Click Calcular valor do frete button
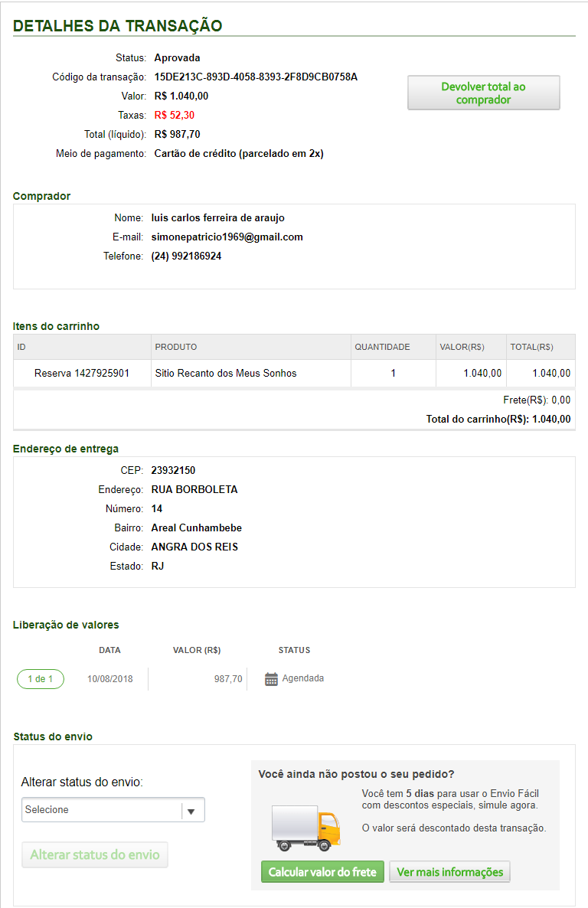This screenshot has width=588, height=908. (x=322, y=872)
